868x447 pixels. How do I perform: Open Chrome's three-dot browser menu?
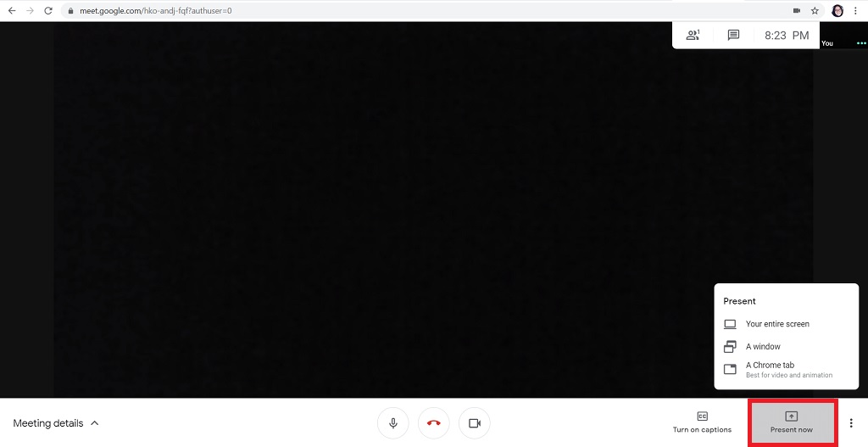click(856, 11)
